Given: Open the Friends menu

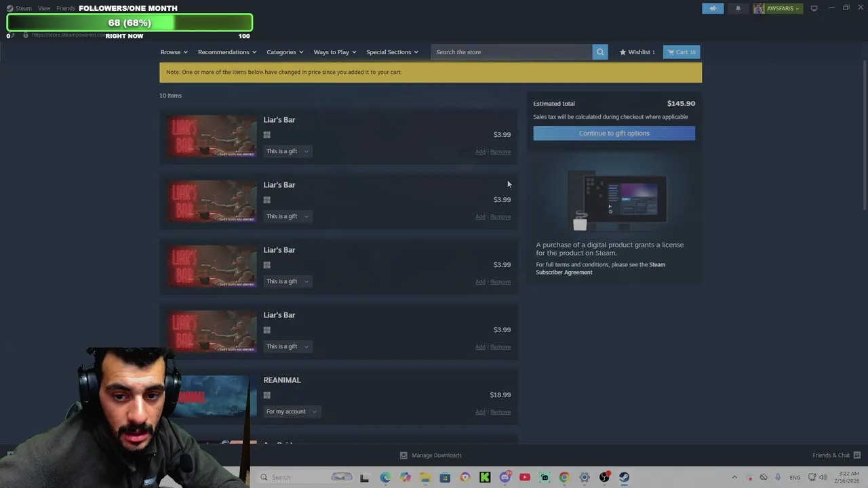Looking at the screenshot, I should point(66,8).
